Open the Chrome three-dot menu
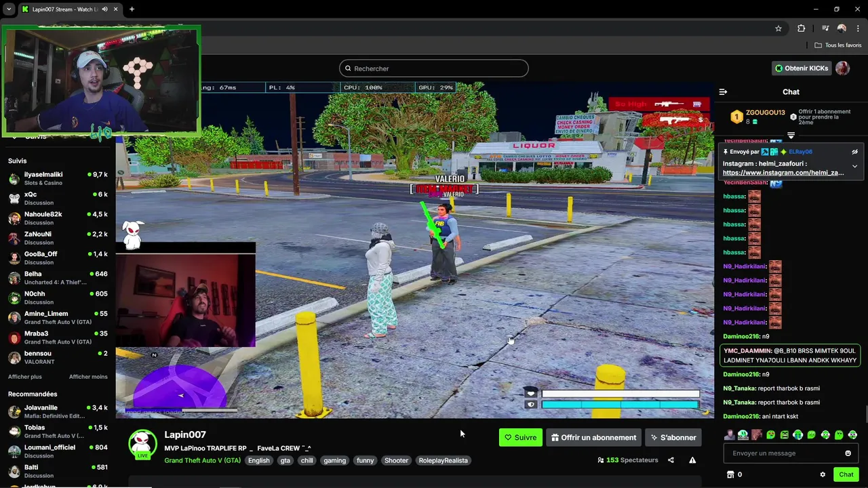 click(858, 28)
